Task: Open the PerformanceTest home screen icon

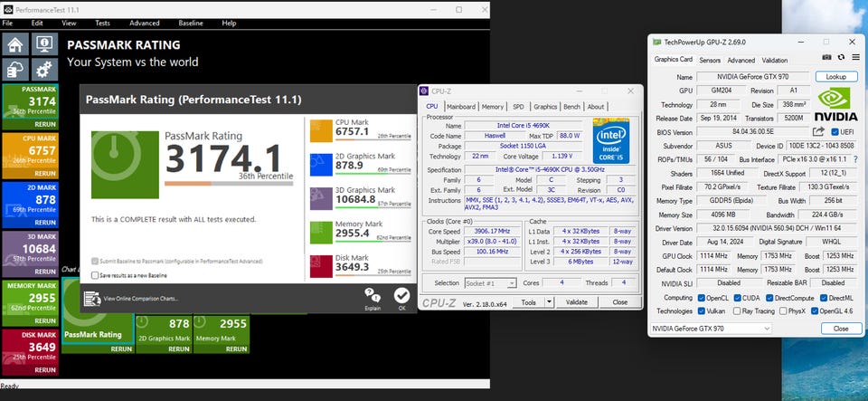Action: tap(15, 44)
